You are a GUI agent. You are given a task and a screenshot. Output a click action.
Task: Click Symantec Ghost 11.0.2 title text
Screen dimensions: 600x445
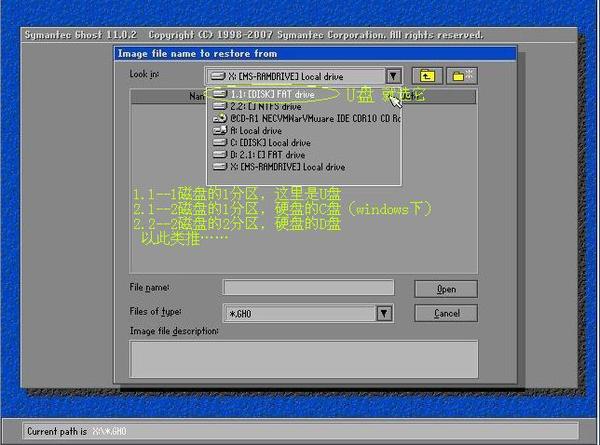coord(81,35)
